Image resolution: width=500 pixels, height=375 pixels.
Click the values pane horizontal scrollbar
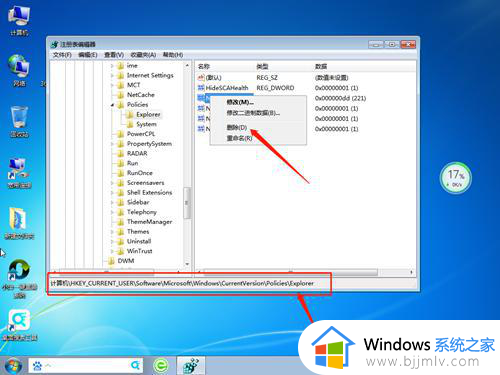pos(290,272)
